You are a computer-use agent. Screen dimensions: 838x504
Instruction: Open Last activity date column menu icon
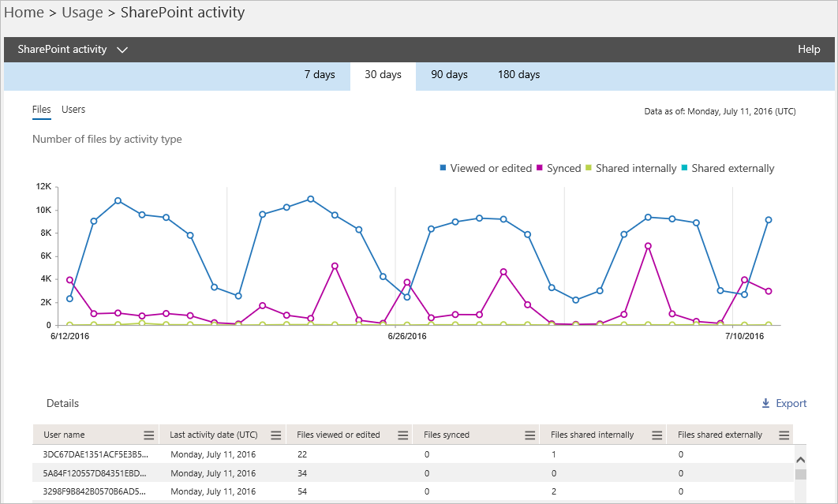(x=275, y=435)
